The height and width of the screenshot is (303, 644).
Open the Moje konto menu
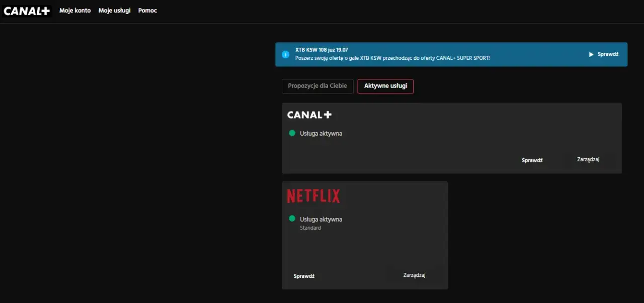pos(74,10)
